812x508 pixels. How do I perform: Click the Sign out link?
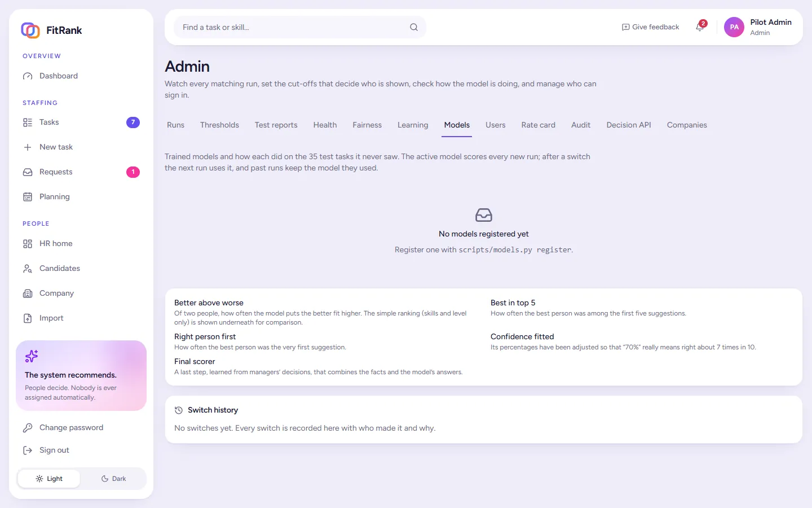pyautogui.click(x=81, y=450)
